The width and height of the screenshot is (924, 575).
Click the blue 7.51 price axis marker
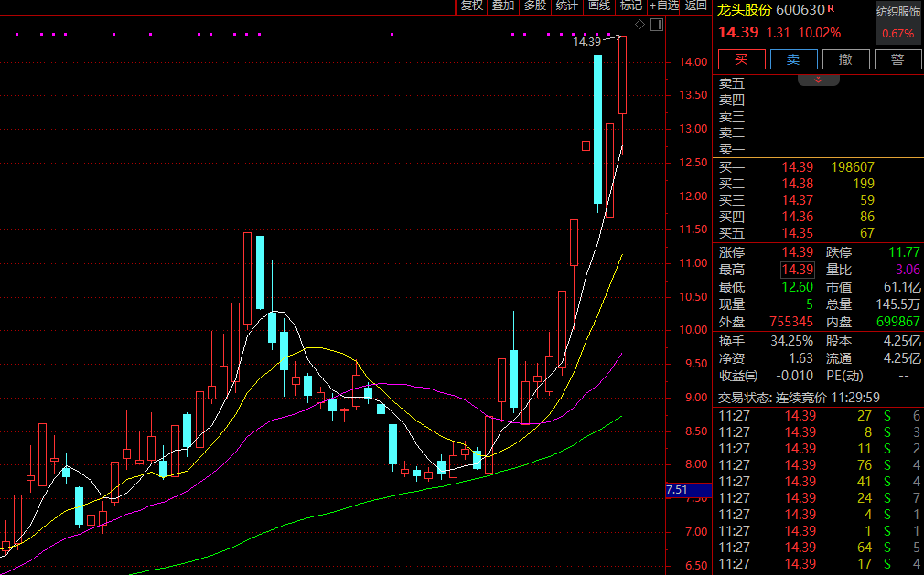tap(688, 490)
